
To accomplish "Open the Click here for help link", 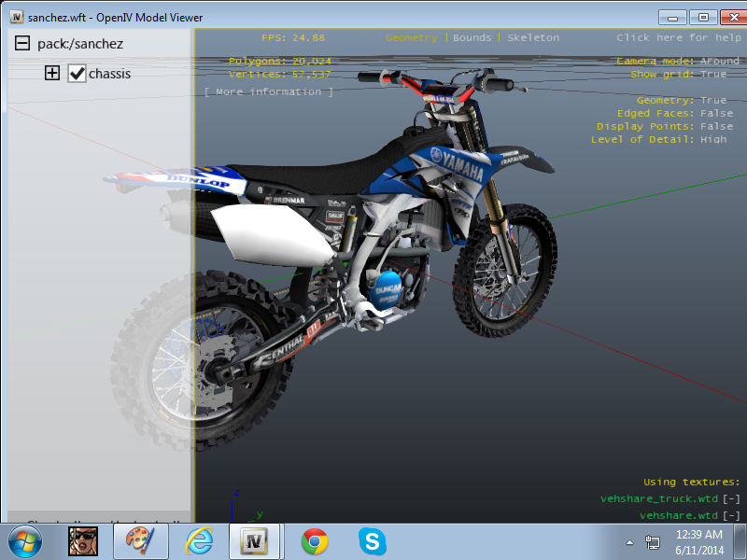I will coord(679,37).
